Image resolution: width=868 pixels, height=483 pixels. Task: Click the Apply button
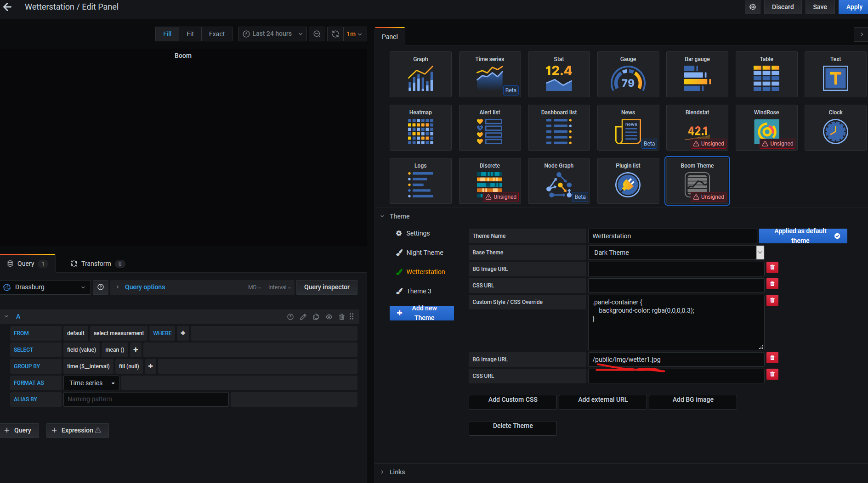(x=854, y=7)
